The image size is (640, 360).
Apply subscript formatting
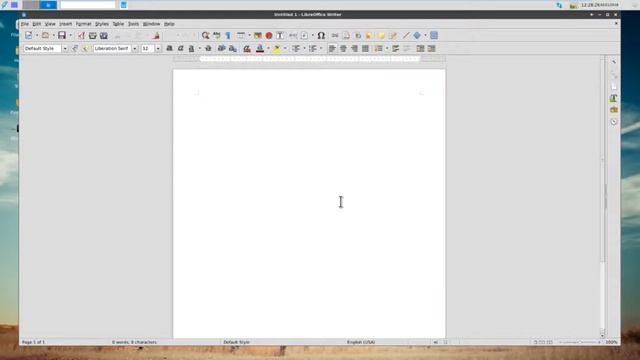click(233, 49)
